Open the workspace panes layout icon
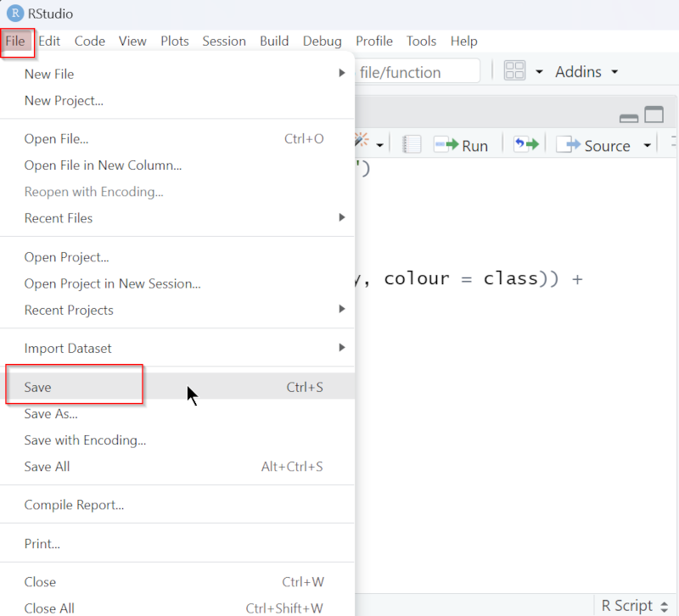This screenshot has height=616, width=679. pos(513,71)
